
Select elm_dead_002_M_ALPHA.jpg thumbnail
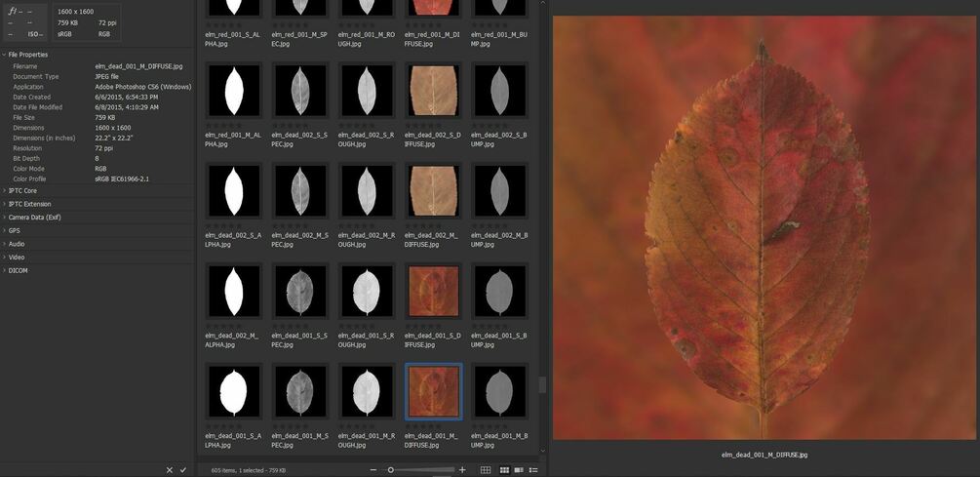pos(234,292)
